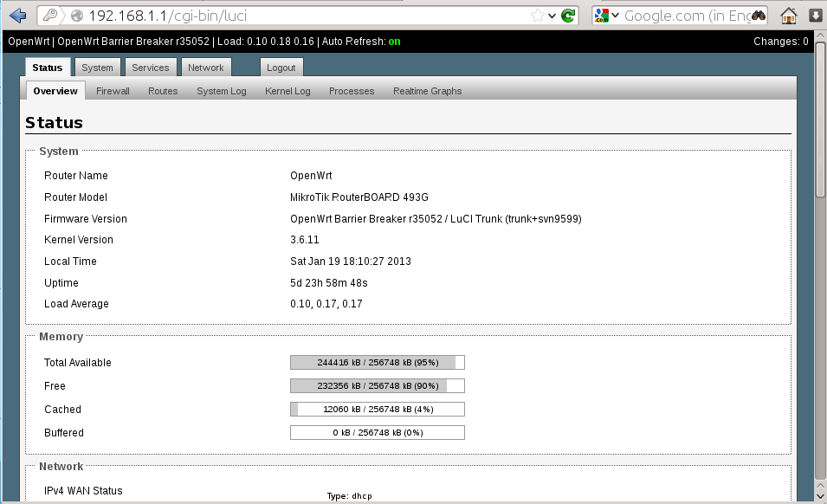
Task: Click Free memory progress bar
Action: click(x=378, y=386)
